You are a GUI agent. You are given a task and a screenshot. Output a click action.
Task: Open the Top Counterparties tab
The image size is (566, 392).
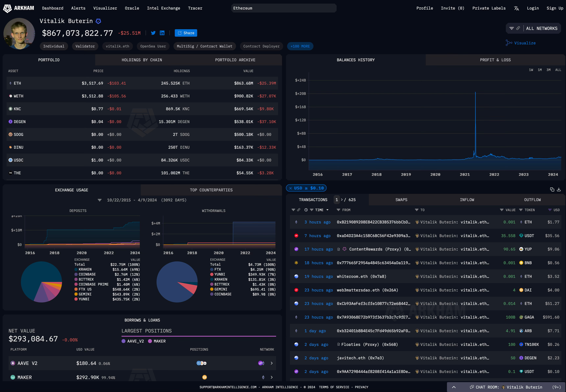(211, 190)
